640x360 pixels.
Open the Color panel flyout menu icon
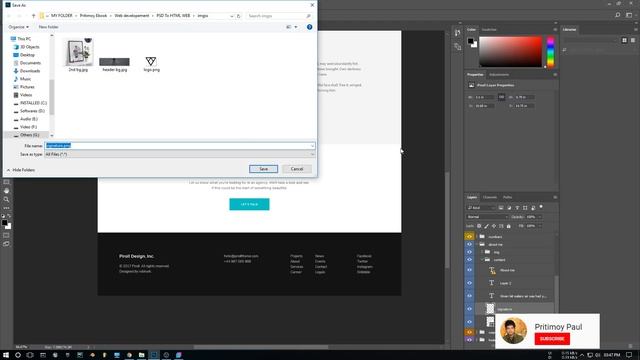coord(555,30)
